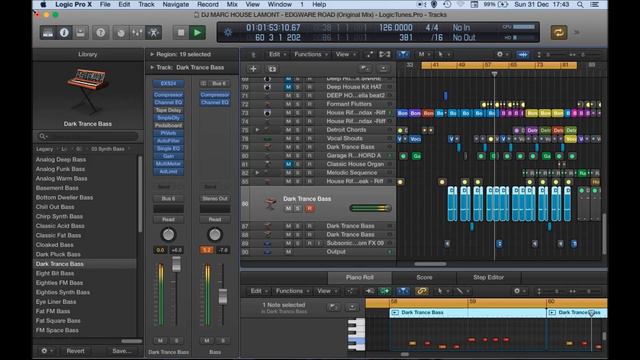Open the Piano Roll Functions dropdown
This screenshot has width=640, height=360.
tap(292, 291)
